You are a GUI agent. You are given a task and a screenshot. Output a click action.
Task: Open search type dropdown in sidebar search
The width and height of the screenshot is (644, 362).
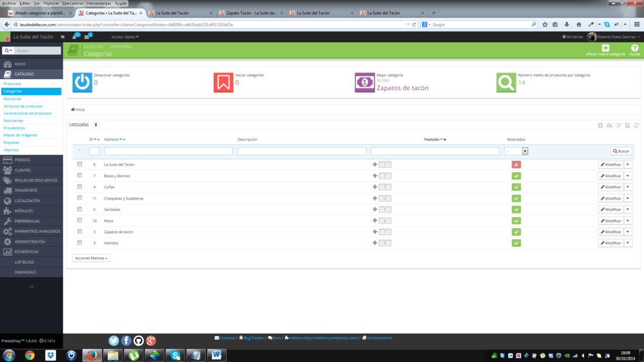(9, 50)
